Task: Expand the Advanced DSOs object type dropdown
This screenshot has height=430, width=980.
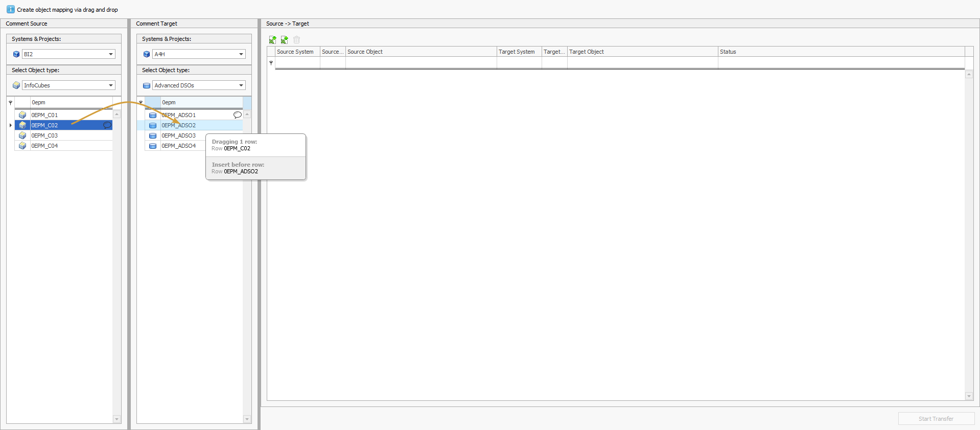Action: pos(241,85)
